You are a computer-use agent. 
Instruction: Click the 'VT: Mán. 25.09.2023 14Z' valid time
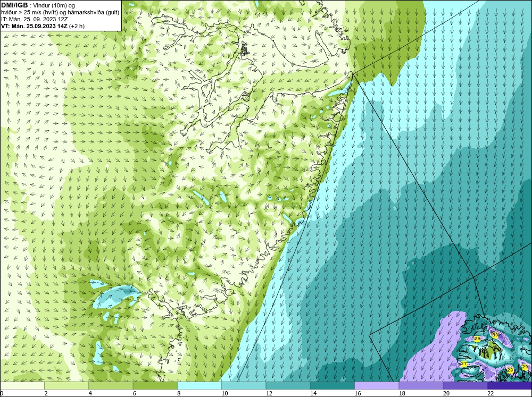point(34,26)
